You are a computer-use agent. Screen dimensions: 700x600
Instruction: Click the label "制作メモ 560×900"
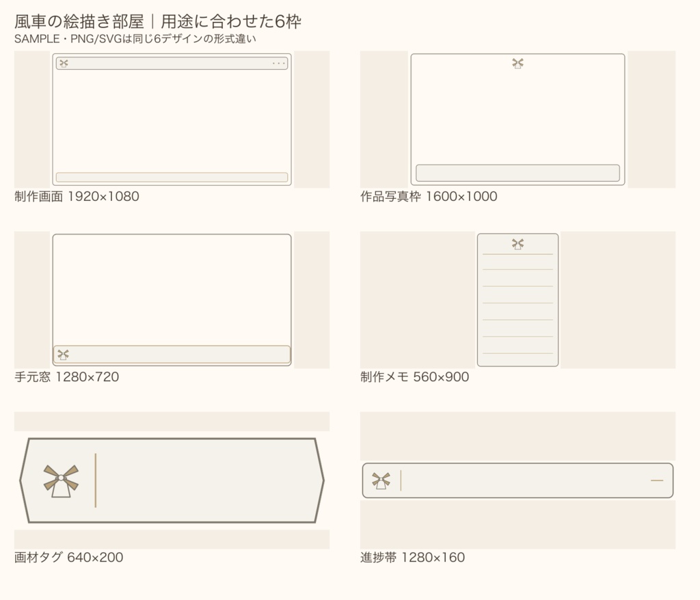(415, 377)
